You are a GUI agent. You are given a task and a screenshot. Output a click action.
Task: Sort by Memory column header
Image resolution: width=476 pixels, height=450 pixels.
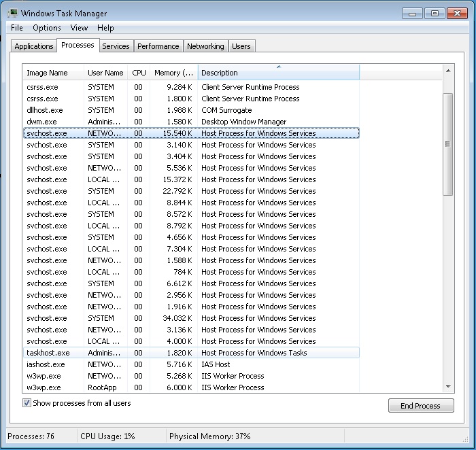pyautogui.click(x=173, y=73)
